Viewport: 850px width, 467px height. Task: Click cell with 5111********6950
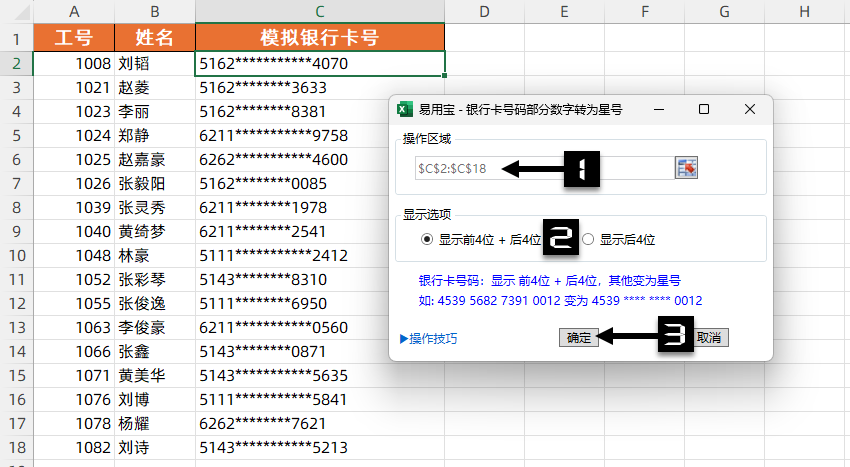(x=293, y=304)
